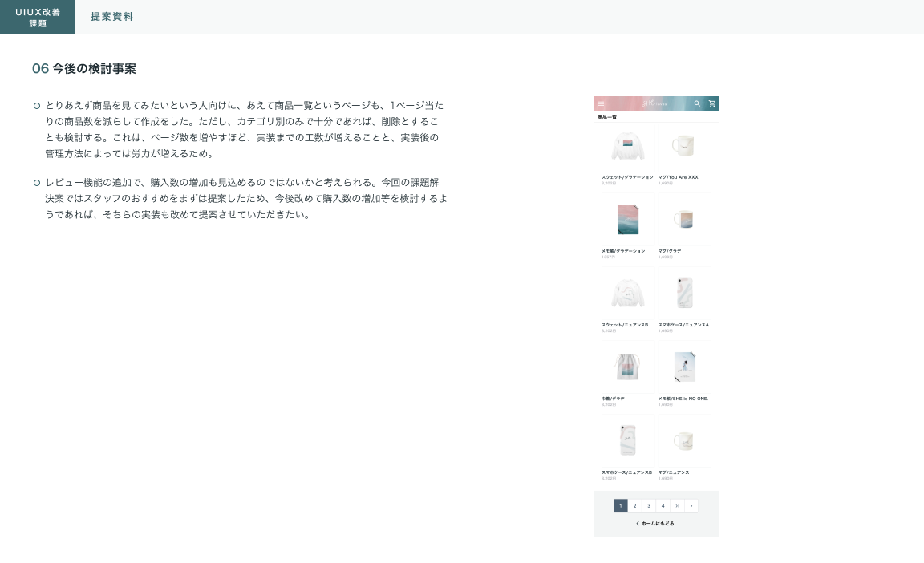Open the スマホケース/ニュアンスA phone case thumbnail
Screen dimensions: 924x563
click(x=684, y=293)
